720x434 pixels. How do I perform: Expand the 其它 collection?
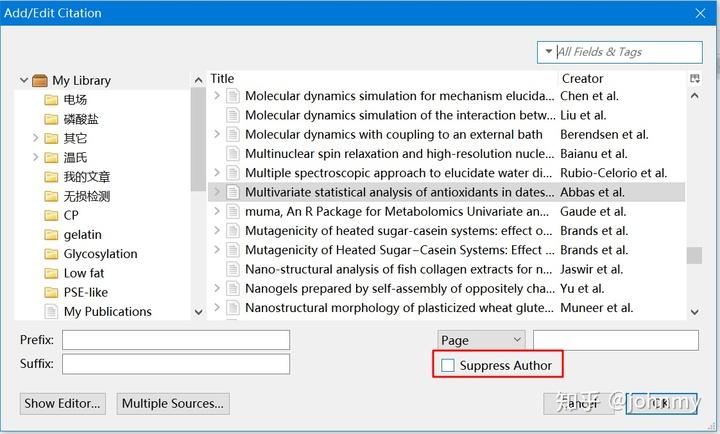click(x=35, y=138)
